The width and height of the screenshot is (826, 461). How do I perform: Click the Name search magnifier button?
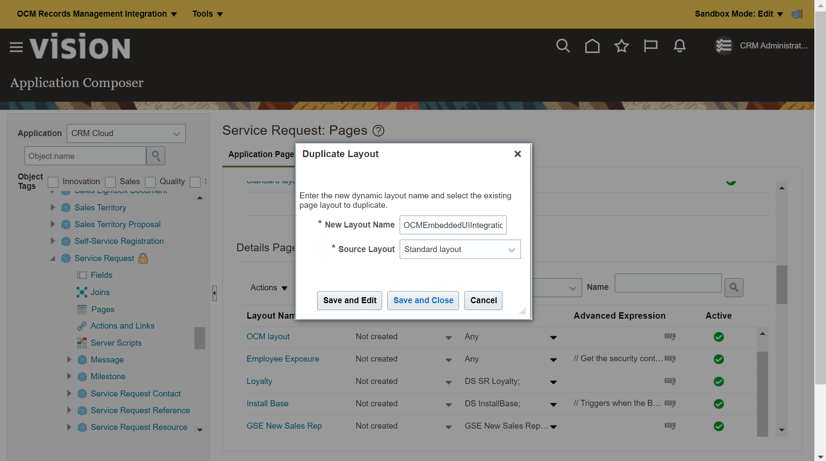pyautogui.click(x=734, y=287)
